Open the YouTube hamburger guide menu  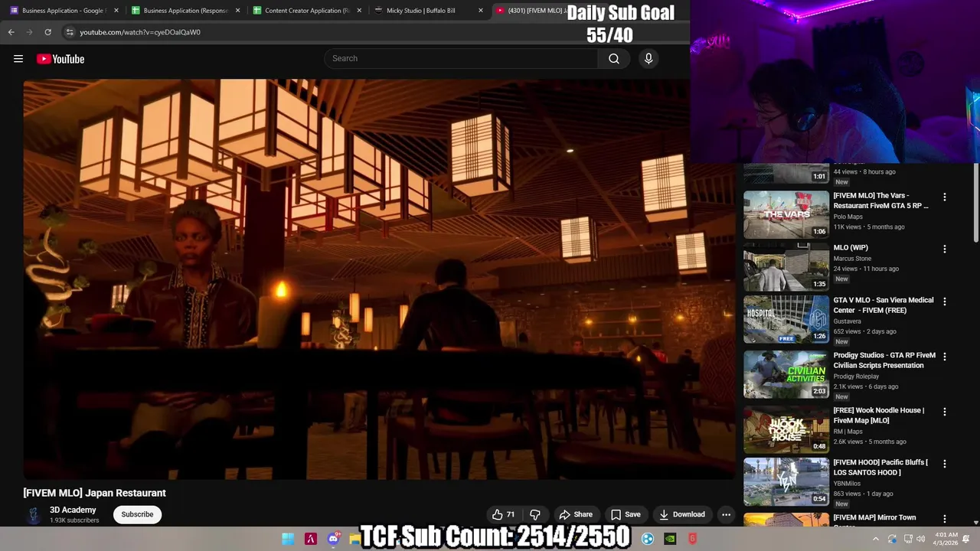tap(18, 59)
